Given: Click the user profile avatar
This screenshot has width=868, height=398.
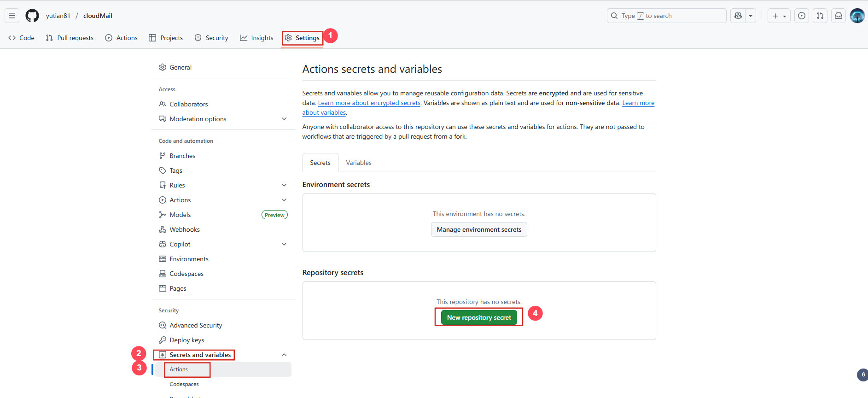Looking at the screenshot, I should pyautogui.click(x=857, y=16).
